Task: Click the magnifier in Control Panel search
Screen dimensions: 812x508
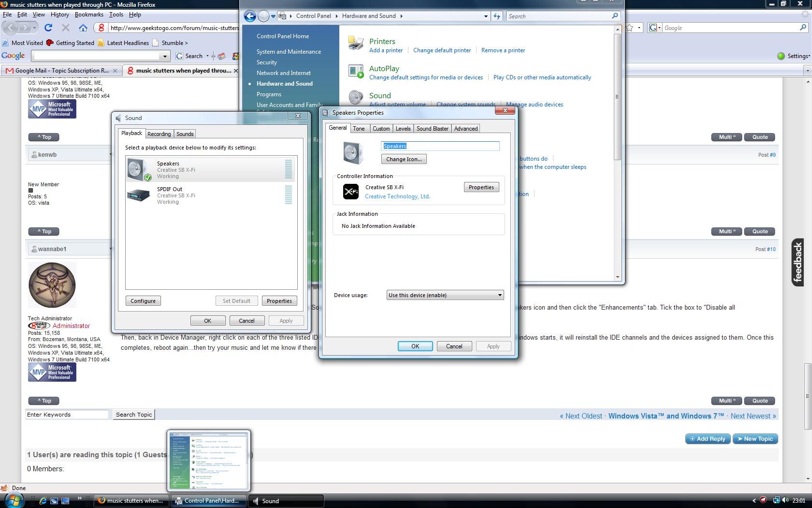Action: (x=615, y=16)
